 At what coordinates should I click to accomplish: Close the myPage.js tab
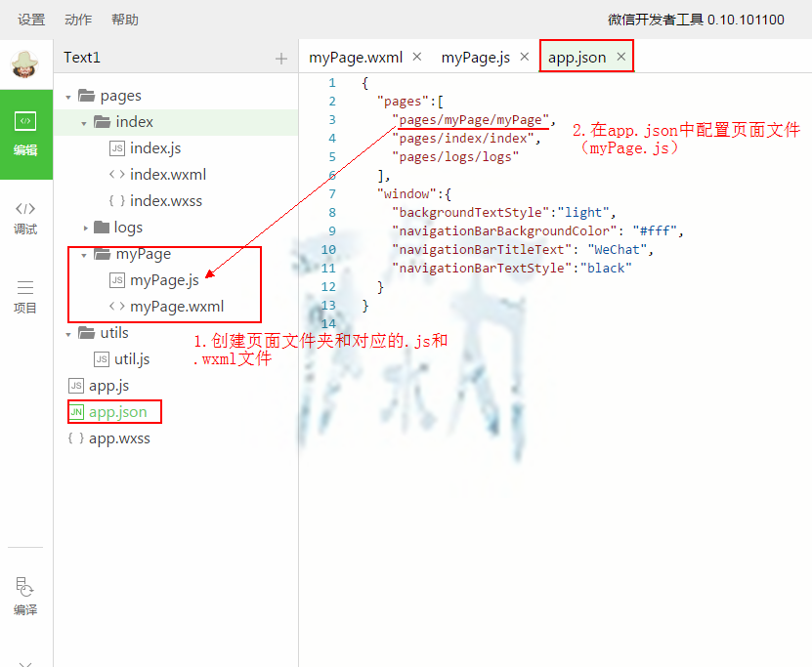pyautogui.click(x=525, y=57)
